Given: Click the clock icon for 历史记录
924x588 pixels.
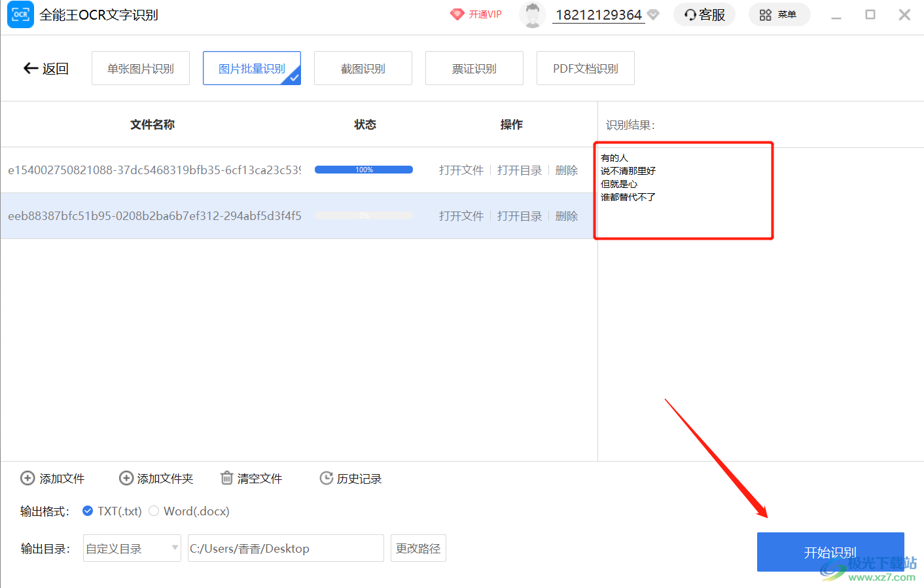Looking at the screenshot, I should 326,478.
